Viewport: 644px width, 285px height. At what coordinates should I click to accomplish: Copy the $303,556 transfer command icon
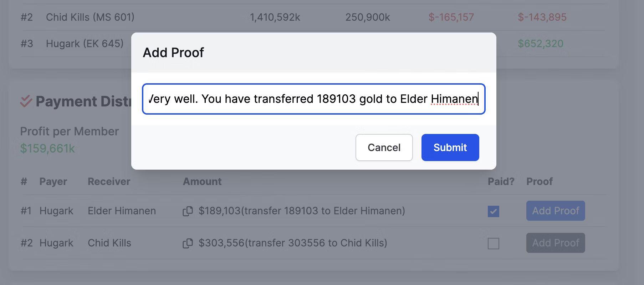188,243
